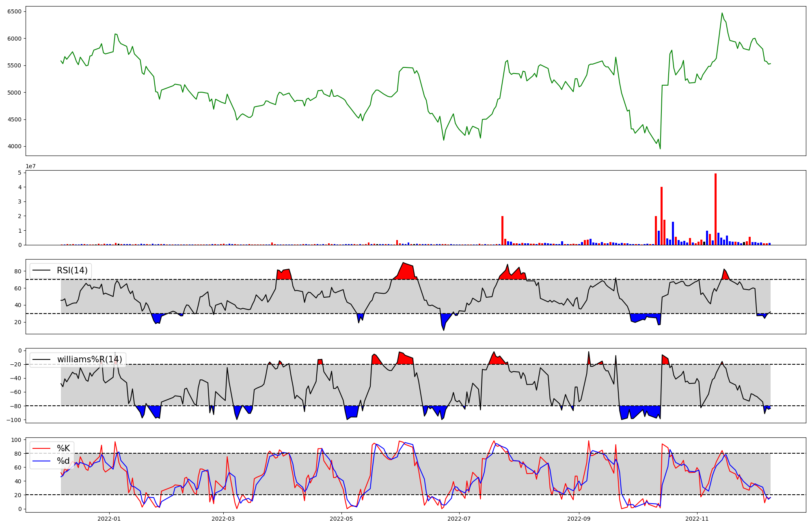
Task: Click the RSI(14) legend label
Action: [x=72, y=270]
